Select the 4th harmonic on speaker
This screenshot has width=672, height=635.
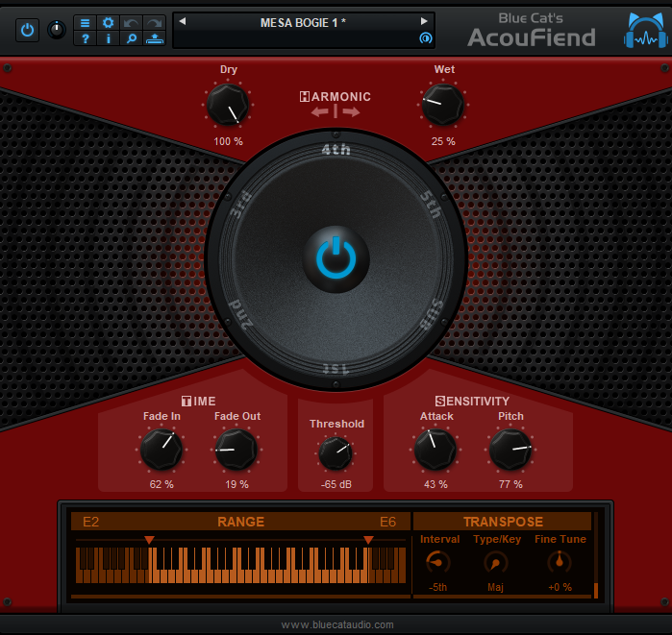click(x=336, y=150)
